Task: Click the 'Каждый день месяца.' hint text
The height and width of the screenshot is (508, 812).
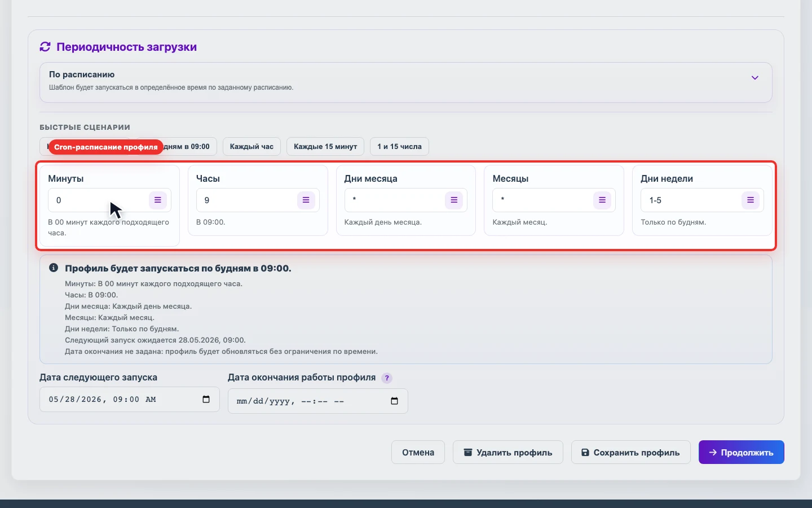Action: click(383, 222)
